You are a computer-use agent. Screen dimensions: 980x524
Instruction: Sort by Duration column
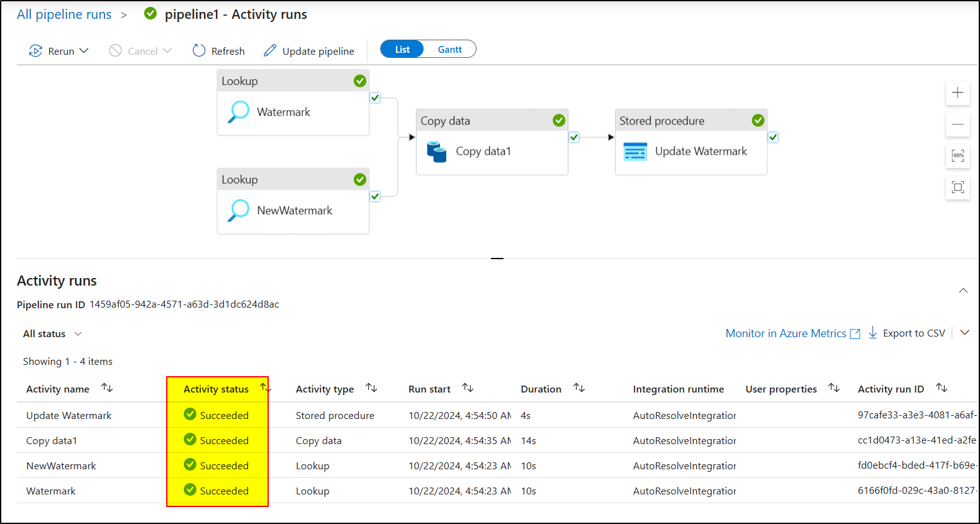tap(579, 388)
